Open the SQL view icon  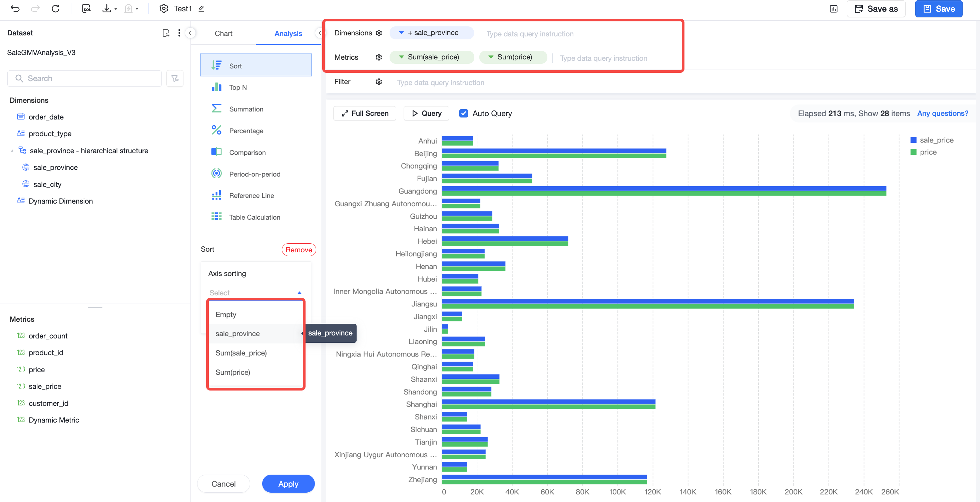click(x=87, y=8)
